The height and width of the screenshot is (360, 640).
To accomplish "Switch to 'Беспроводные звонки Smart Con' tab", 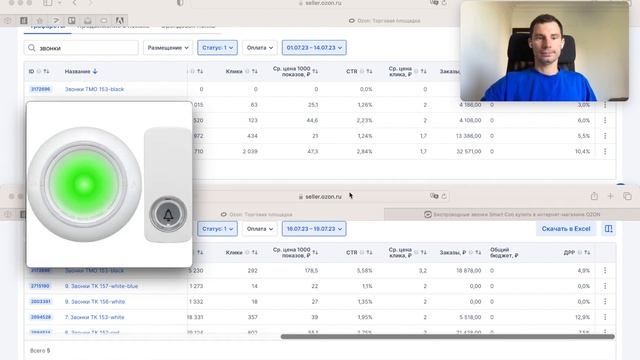I will click(x=512, y=214).
